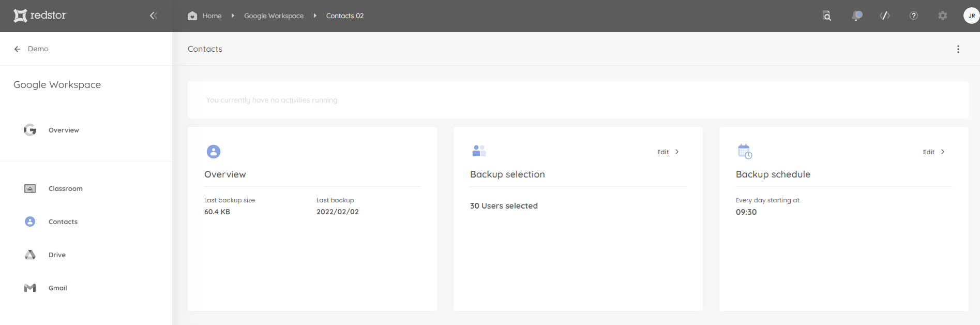Open the help question mark icon
Screen dimensions: 980x325
tap(914, 16)
